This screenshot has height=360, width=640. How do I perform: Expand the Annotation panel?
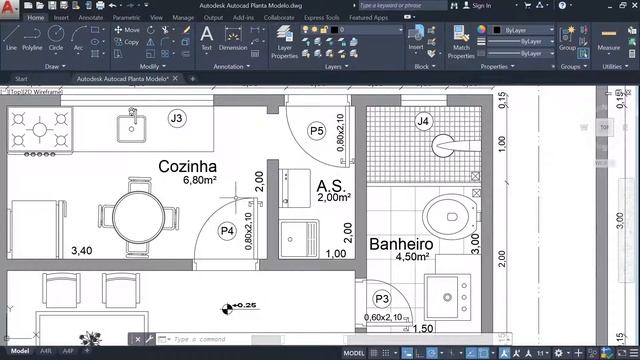tap(232, 67)
